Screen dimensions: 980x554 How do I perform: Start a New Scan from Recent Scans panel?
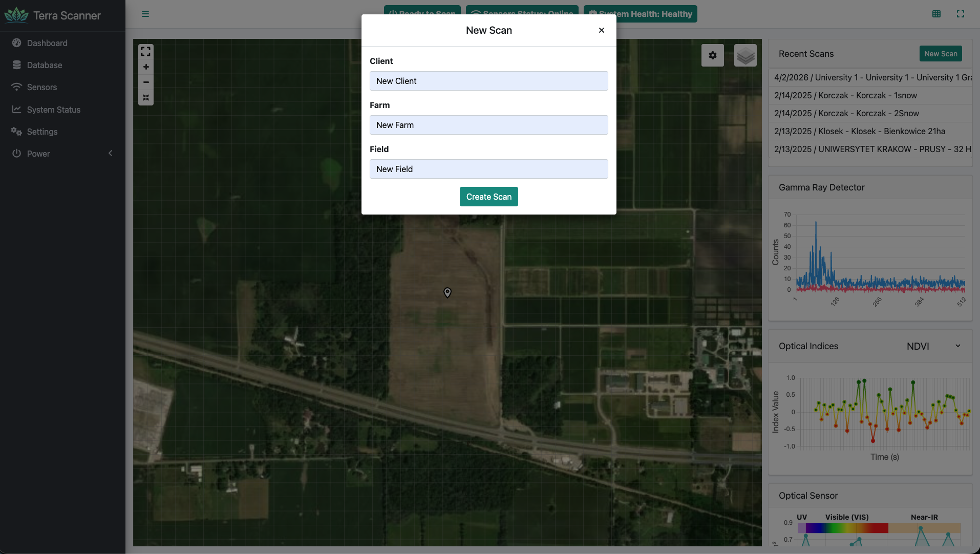click(x=940, y=53)
